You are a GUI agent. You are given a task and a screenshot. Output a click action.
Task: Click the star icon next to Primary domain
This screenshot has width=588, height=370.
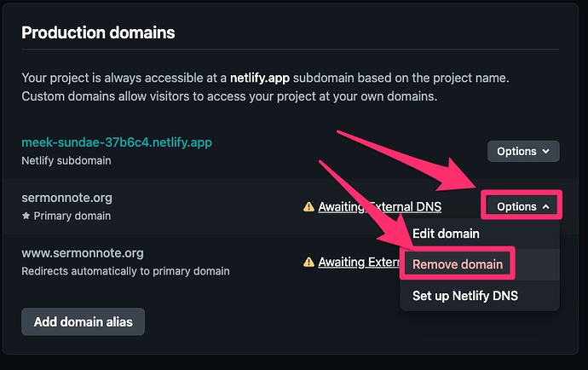pos(26,216)
